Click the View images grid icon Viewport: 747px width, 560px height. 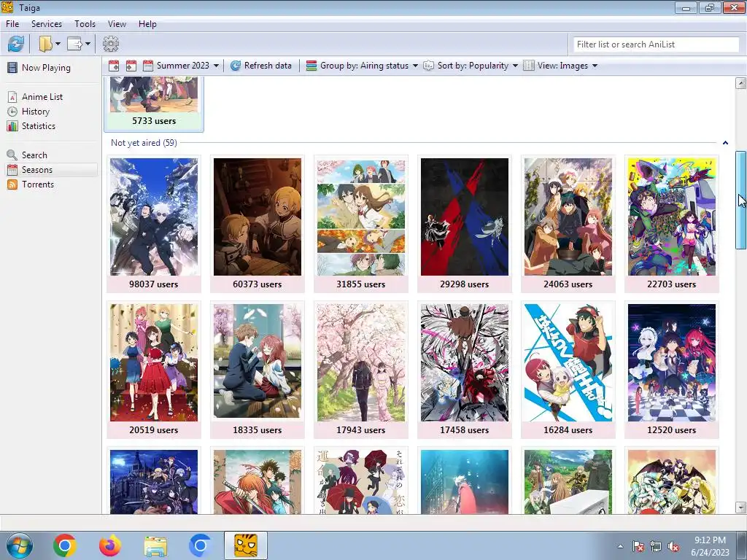[529, 66]
